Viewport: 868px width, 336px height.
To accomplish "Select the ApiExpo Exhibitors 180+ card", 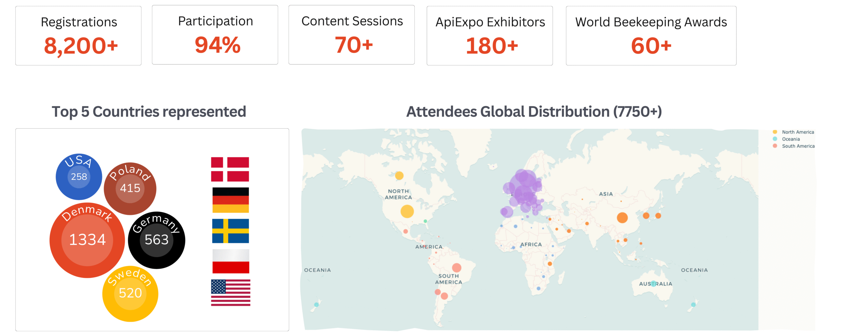I will pyautogui.click(x=490, y=36).
